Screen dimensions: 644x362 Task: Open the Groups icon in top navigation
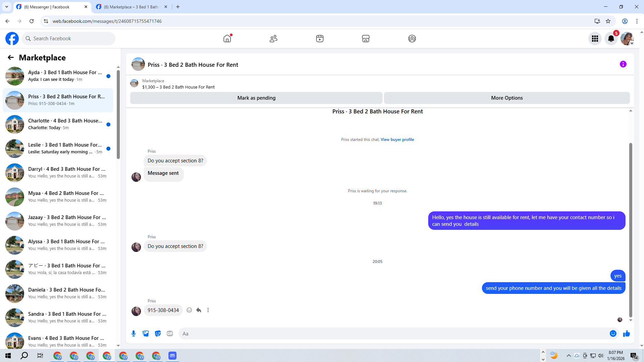pos(412,39)
